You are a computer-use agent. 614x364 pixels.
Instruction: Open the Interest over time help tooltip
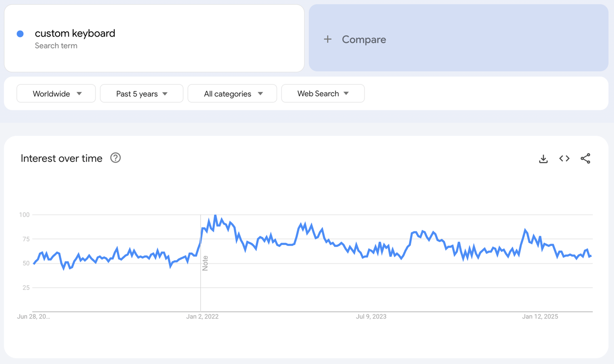pyautogui.click(x=115, y=158)
